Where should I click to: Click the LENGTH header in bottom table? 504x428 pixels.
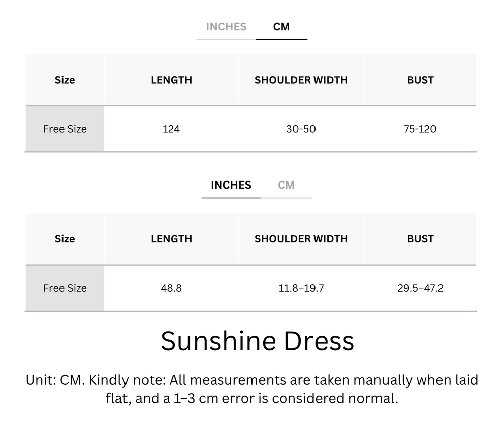171,239
